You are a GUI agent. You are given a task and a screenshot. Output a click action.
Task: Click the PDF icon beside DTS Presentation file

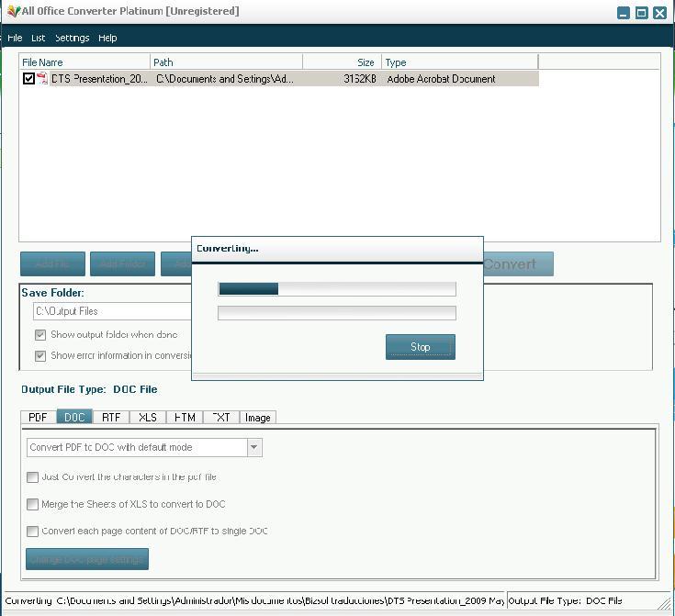coord(41,78)
